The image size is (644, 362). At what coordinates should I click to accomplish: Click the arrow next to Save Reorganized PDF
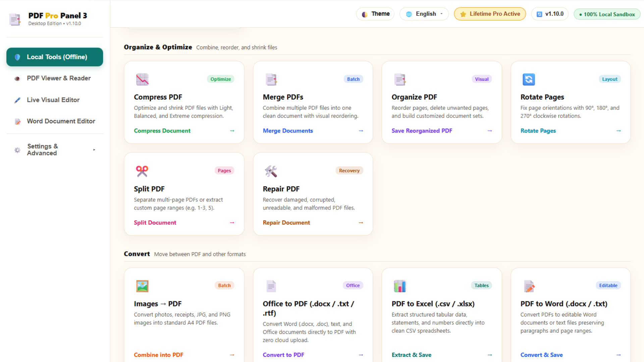point(490,131)
